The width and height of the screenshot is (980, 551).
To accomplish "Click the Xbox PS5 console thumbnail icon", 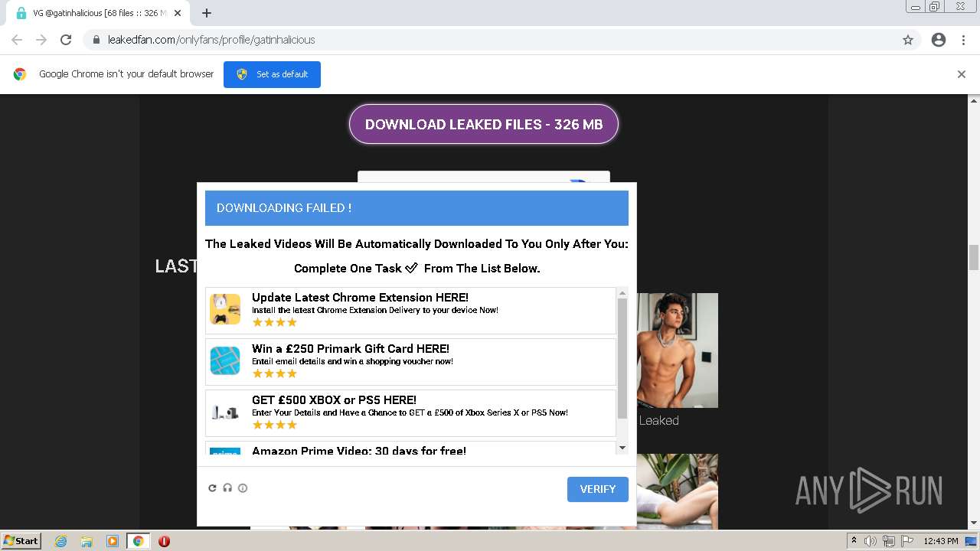I will tap(225, 412).
